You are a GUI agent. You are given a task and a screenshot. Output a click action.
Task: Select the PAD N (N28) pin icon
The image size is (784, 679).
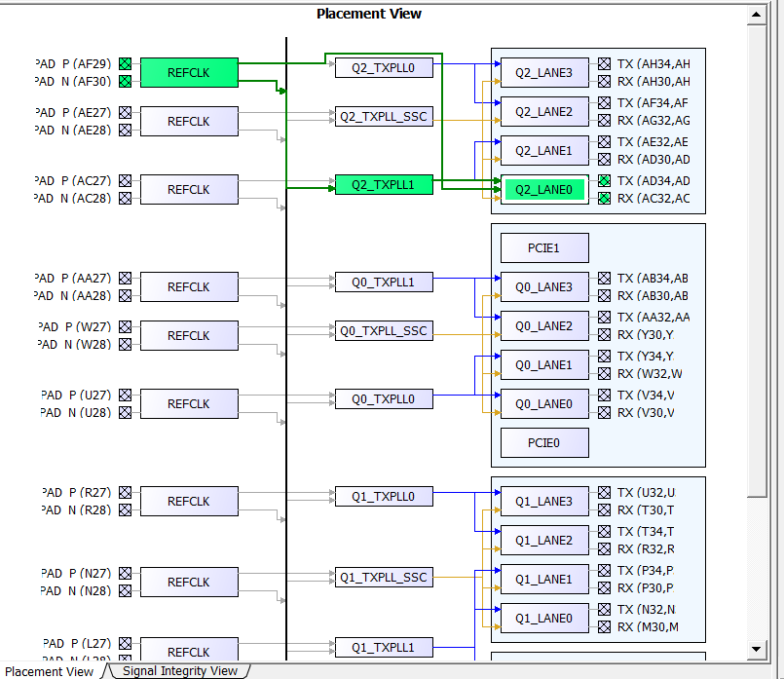(125, 591)
